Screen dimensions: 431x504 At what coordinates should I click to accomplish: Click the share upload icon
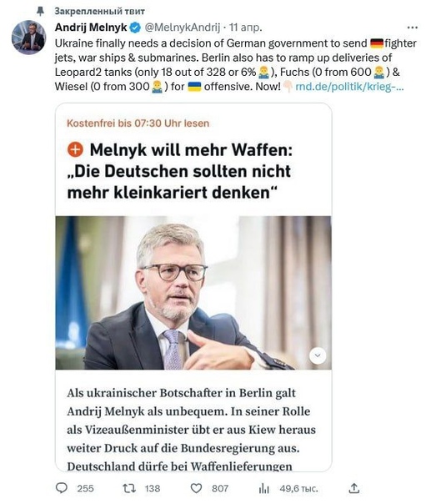354,488
